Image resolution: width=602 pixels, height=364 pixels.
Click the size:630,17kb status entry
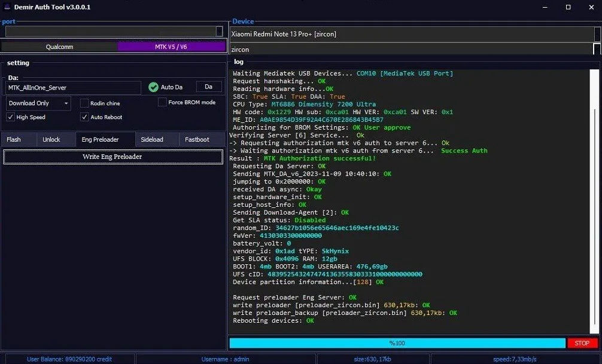[x=372, y=359]
